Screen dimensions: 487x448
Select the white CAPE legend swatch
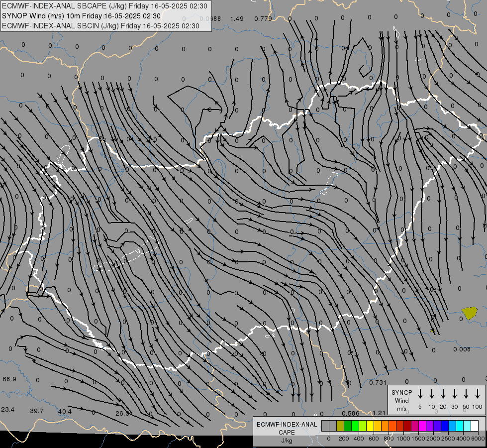[x=474, y=426]
